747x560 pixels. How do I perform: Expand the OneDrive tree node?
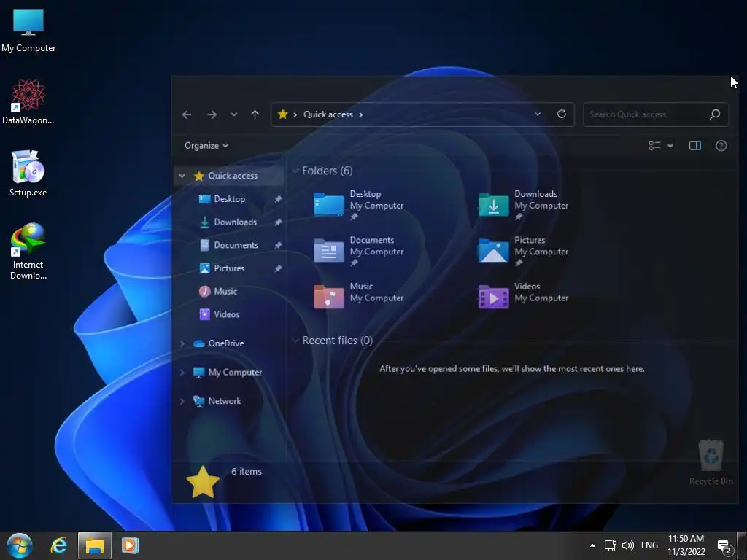point(182,343)
